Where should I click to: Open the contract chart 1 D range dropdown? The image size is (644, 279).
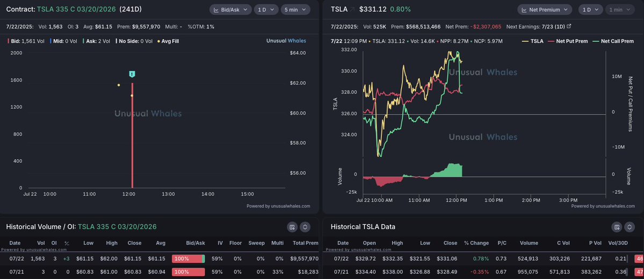click(266, 10)
